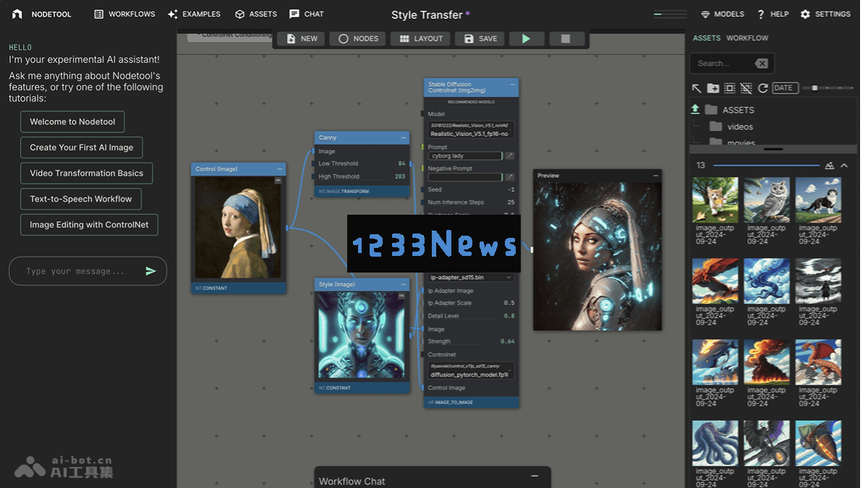Click the green upload icon beside ASSETS

tap(695, 109)
